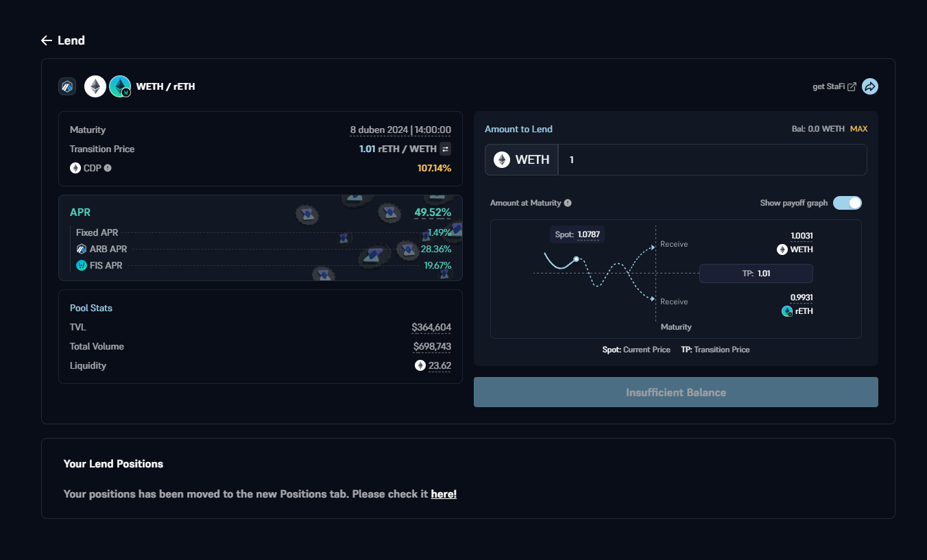Follow the 'here!' Positions tab link
927x560 pixels.
click(x=444, y=494)
